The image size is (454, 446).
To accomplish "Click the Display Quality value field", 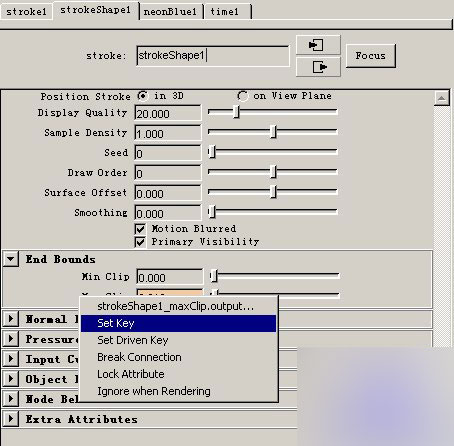I will (x=168, y=113).
